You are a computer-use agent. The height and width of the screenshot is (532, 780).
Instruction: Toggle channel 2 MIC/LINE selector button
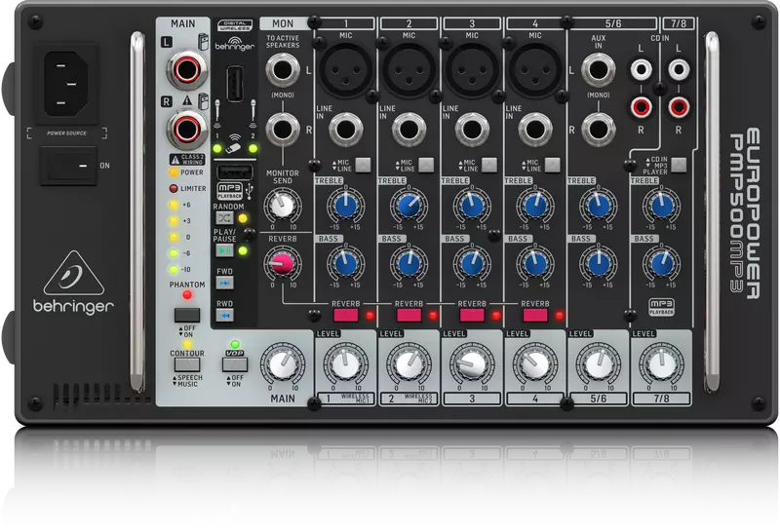point(426,165)
